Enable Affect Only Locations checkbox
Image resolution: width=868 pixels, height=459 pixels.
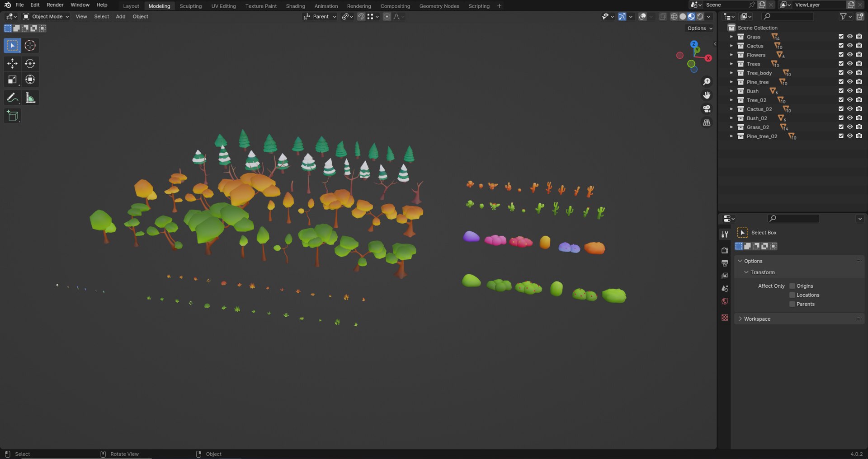[792, 295]
